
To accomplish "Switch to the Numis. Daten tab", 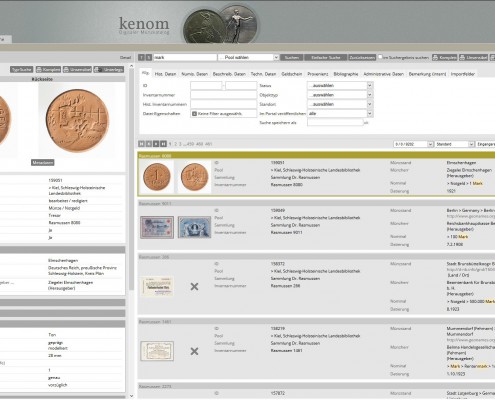I will tap(195, 74).
